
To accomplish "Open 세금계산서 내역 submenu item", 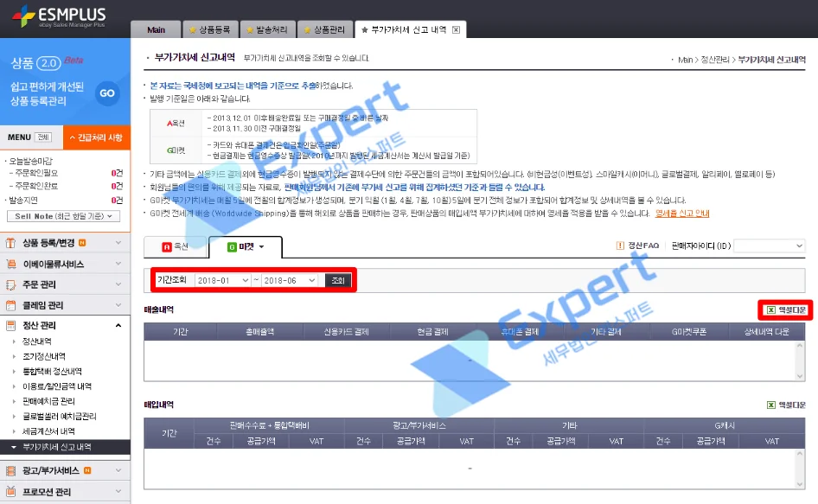I will click(x=48, y=431).
